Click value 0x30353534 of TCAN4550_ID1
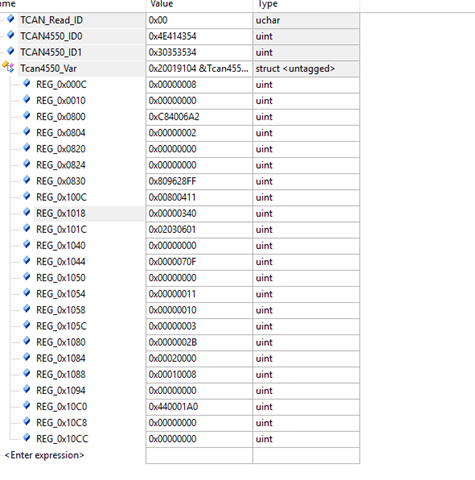475x480 pixels. pyautogui.click(x=172, y=52)
